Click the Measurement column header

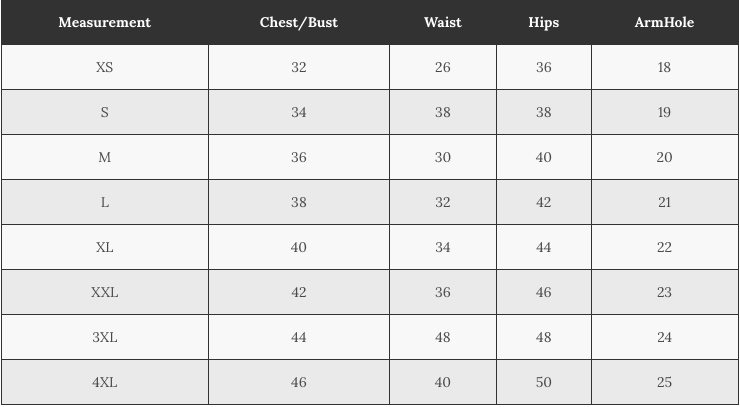click(x=104, y=22)
